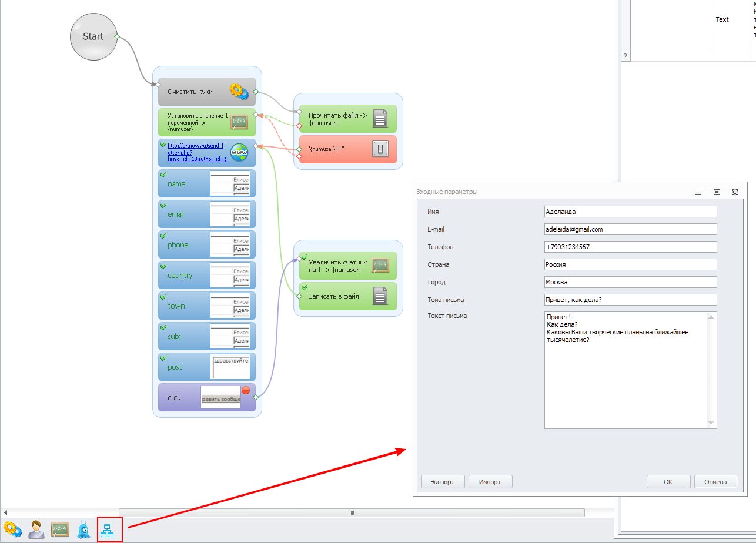This screenshot has width=756, height=543.
Task: Click the E-mail input field
Action: [x=631, y=229]
